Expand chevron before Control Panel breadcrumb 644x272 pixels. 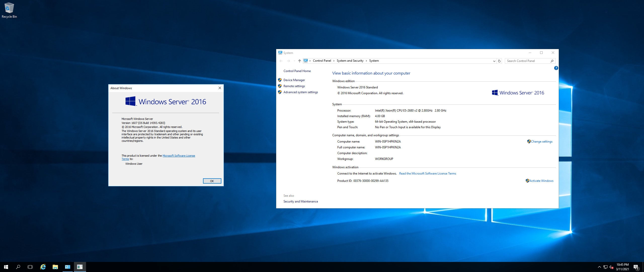pyautogui.click(x=310, y=61)
